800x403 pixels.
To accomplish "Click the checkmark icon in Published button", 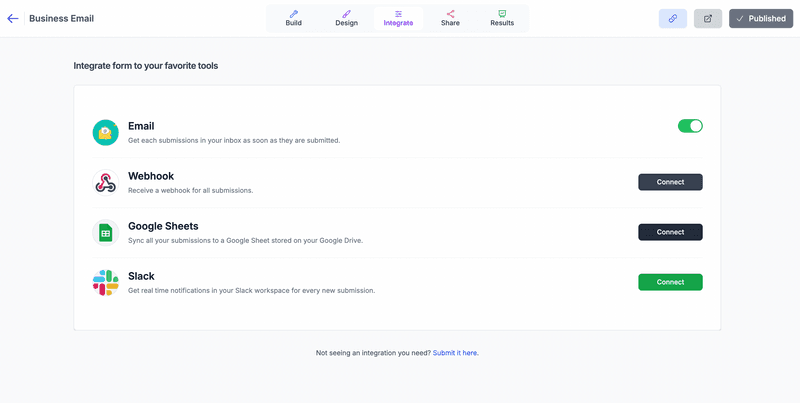I will tap(740, 18).
